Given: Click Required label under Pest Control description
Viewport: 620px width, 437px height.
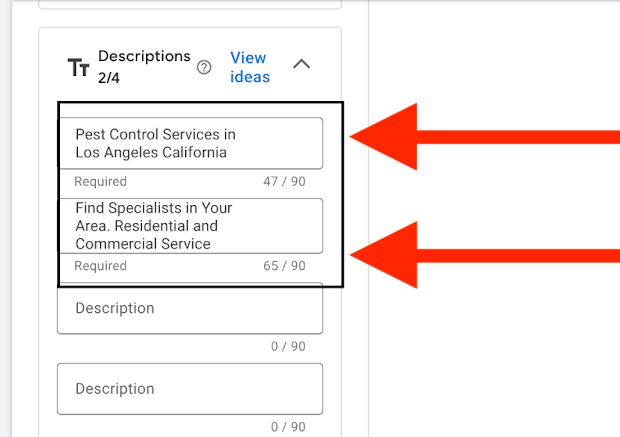Looking at the screenshot, I should [x=100, y=182].
